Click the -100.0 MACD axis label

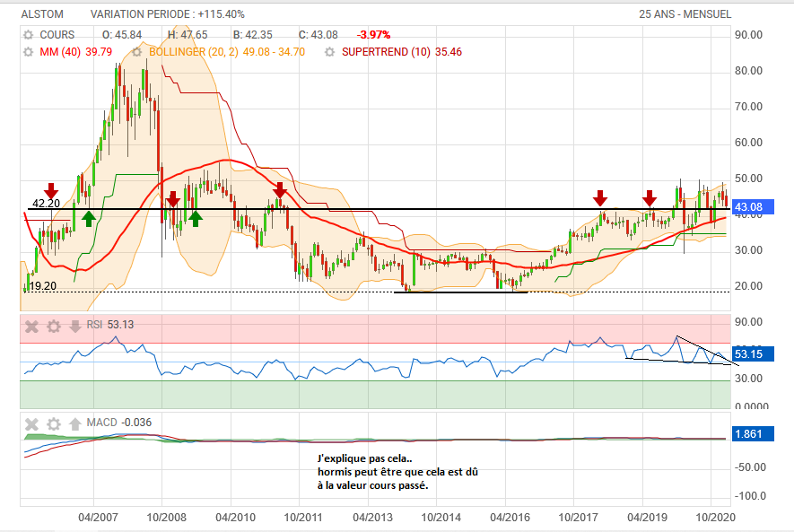click(750, 496)
